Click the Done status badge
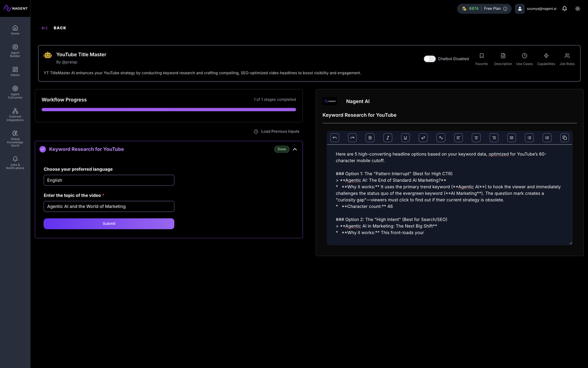 point(282,149)
